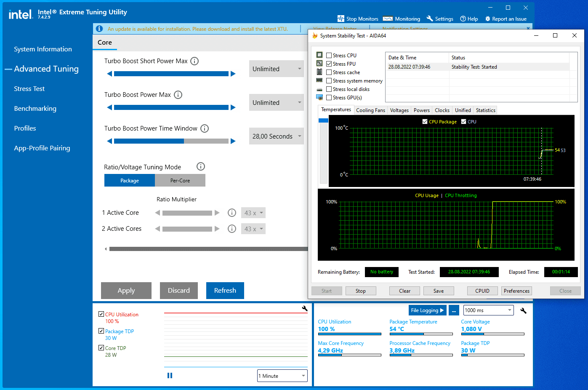This screenshot has height=390, width=588.
Task: Click the Intel logo
Action: (x=21, y=14)
